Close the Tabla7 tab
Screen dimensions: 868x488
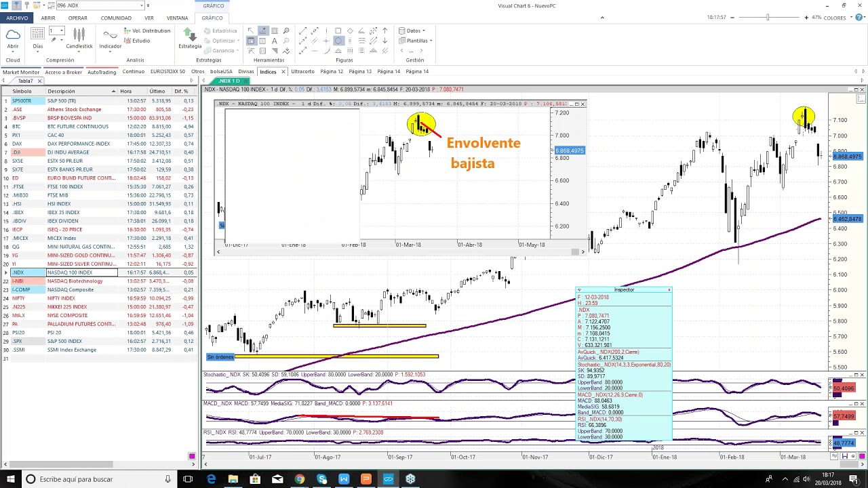point(39,81)
